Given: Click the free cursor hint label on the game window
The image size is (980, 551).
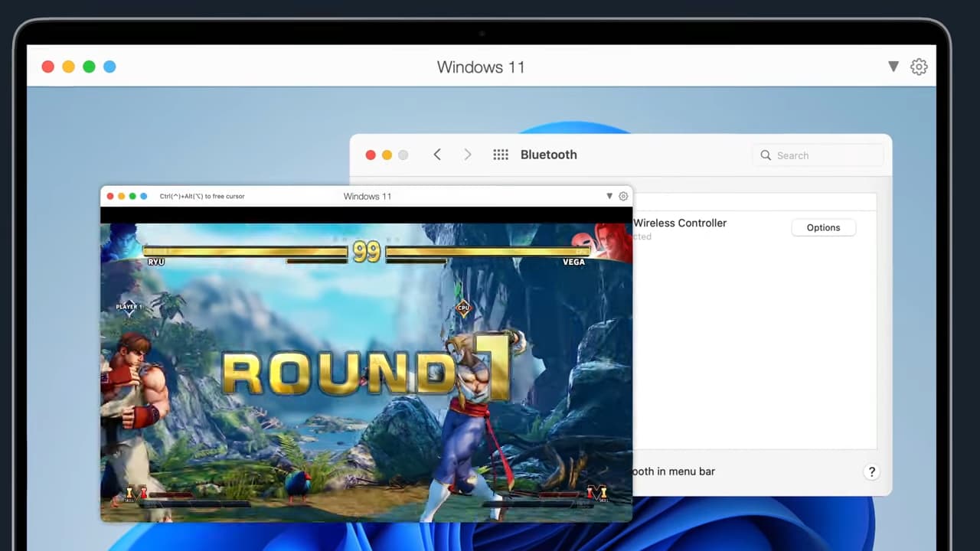Looking at the screenshot, I should pyautogui.click(x=201, y=196).
